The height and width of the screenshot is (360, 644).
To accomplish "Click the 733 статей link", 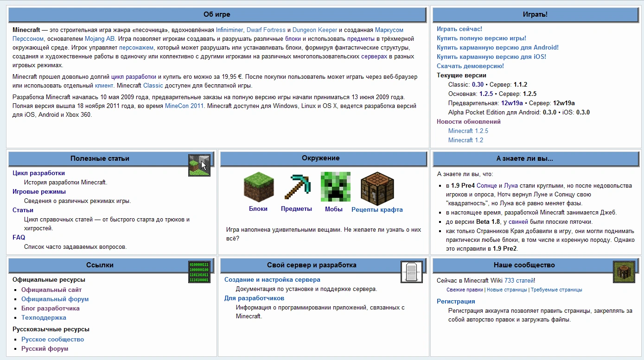I will [x=519, y=281].
